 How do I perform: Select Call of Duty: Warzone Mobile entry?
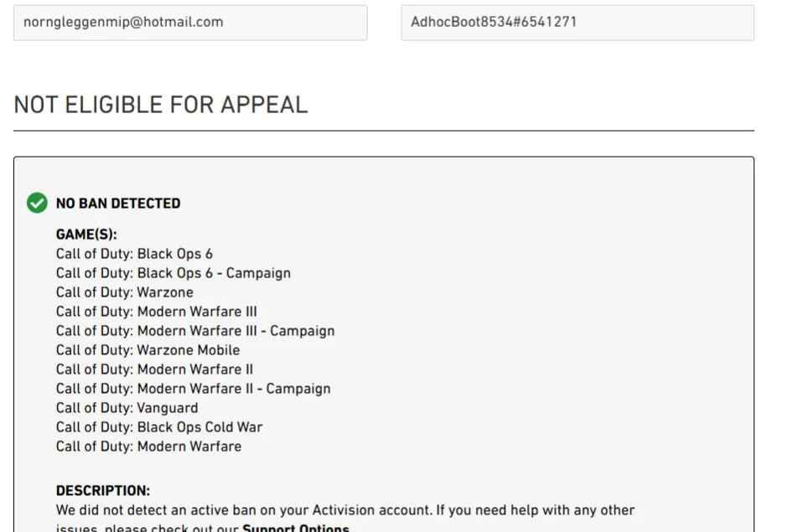pyautogui.click(x=148, y=350)
